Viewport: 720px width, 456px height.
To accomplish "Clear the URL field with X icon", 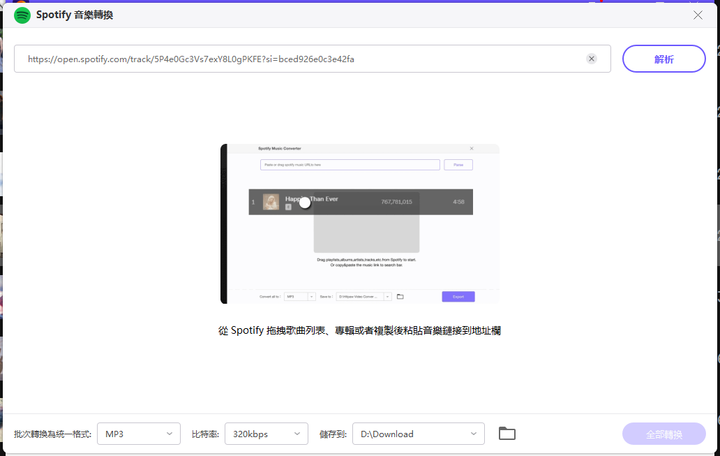I will tap(591, 59).
